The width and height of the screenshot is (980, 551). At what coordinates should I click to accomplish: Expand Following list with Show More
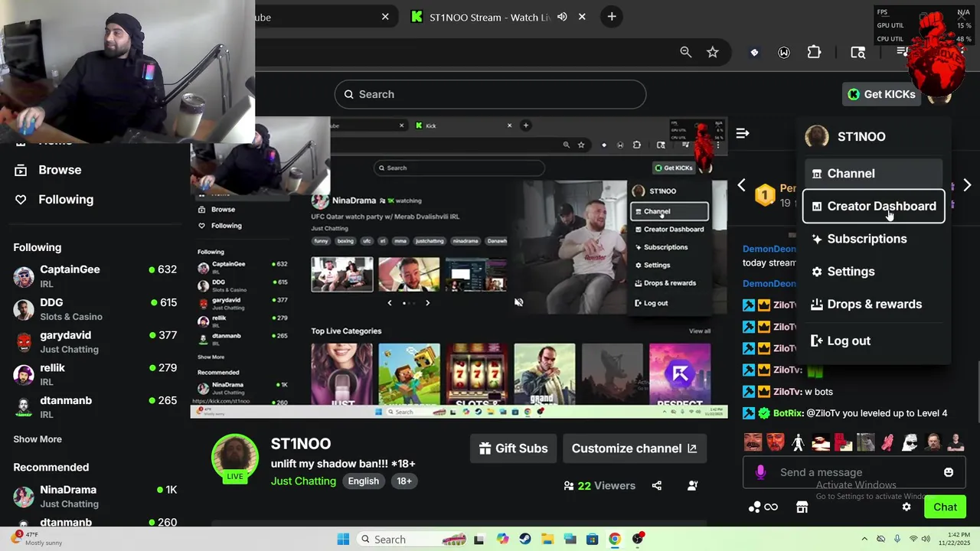38,439
